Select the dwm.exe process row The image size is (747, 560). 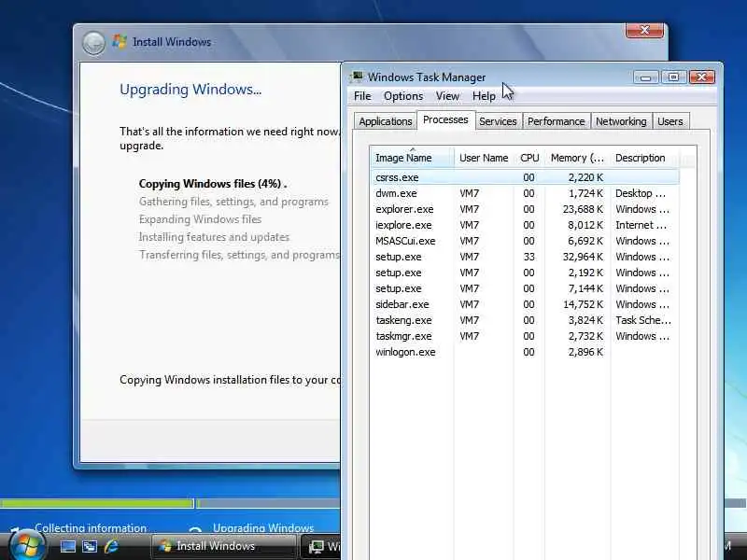point(525,193)
